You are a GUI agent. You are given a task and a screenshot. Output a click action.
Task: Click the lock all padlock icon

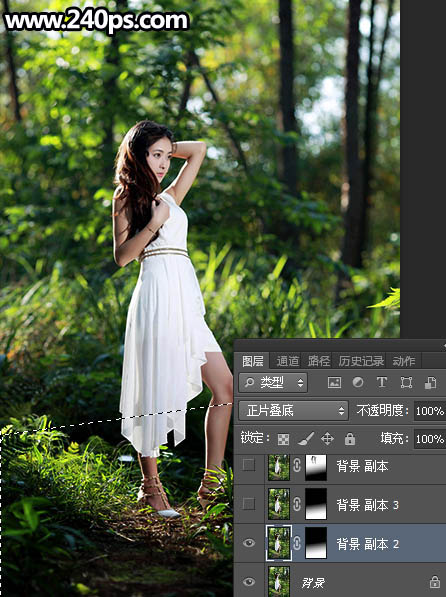[350, 439]
